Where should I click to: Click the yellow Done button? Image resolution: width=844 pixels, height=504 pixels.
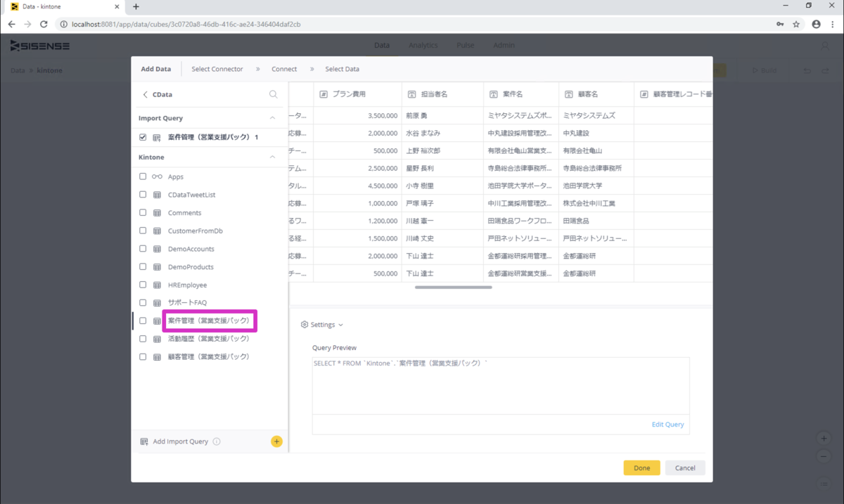[641, 467]
